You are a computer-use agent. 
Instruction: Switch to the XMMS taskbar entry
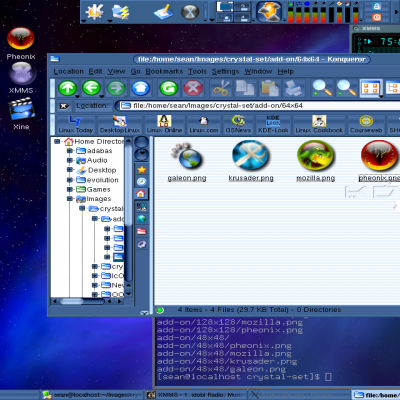(196, 395)
